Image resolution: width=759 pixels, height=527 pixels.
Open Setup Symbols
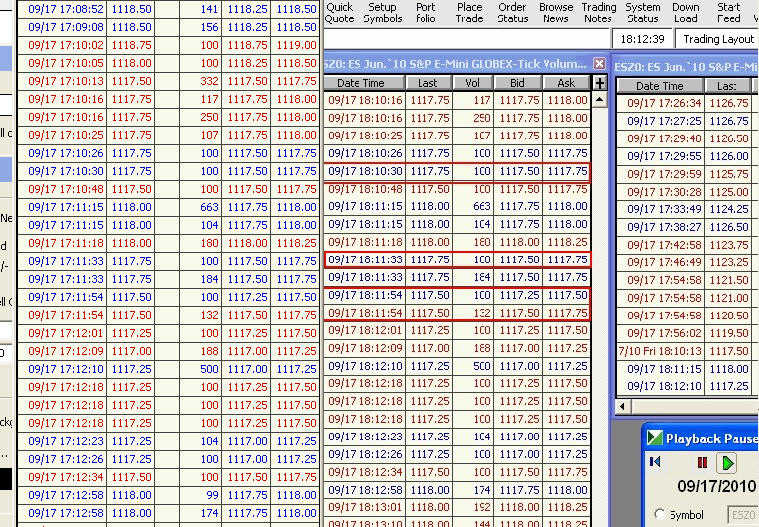383,12
